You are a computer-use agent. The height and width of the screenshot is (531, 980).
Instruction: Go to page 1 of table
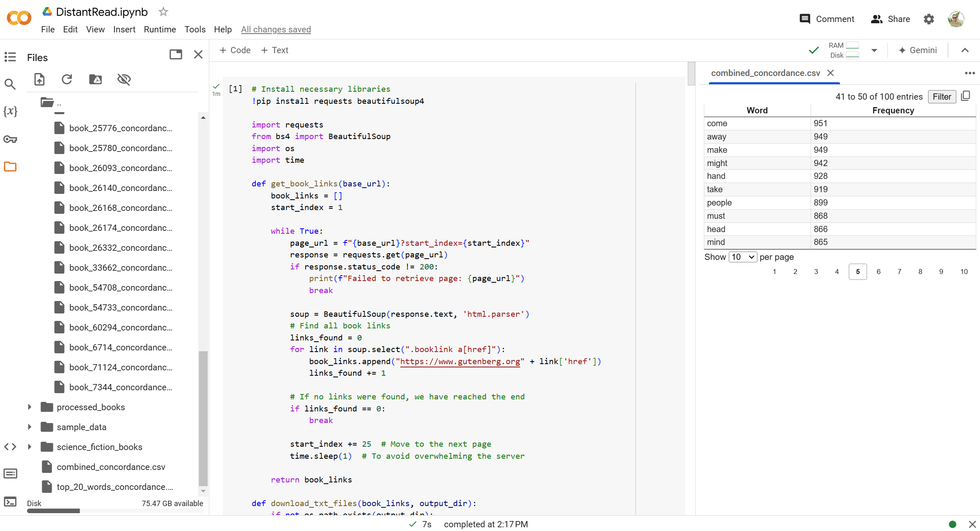pyautogui.click(x=774, y=272)
